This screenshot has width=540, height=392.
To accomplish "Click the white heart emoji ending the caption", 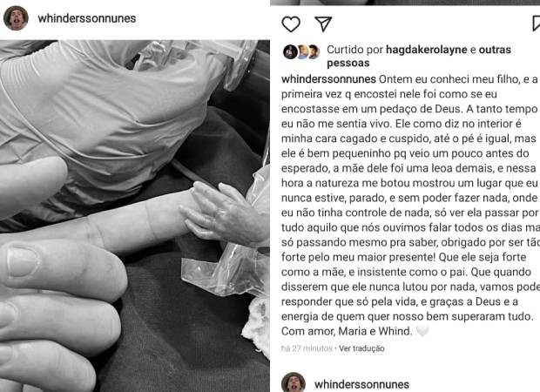I will pos(422,331).
